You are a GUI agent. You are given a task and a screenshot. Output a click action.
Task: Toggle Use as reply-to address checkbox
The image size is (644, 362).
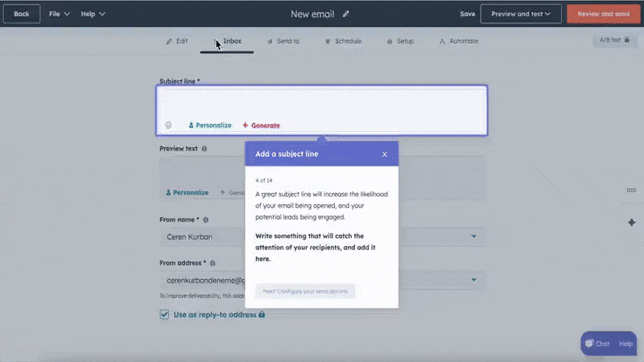click(164, 315)
